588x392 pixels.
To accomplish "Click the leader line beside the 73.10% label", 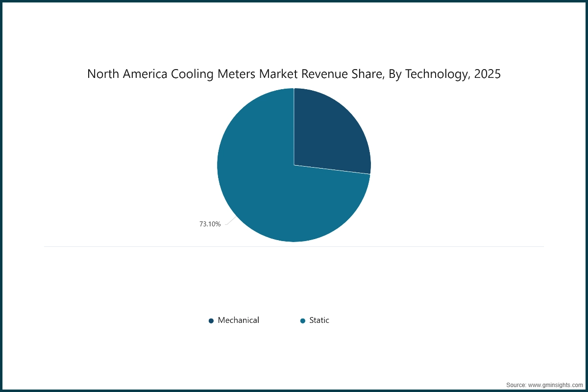I will [228, 222].
